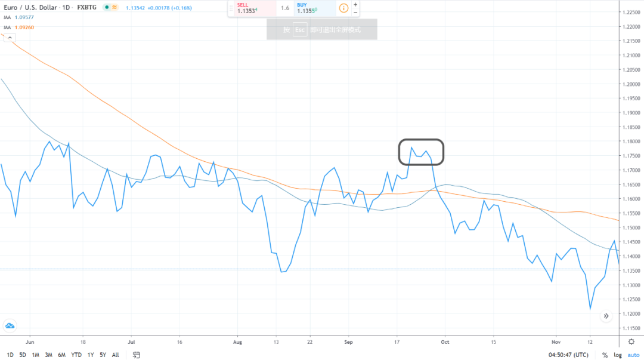
Task: Click the plus quantity icon
Action: pos(356,4)
